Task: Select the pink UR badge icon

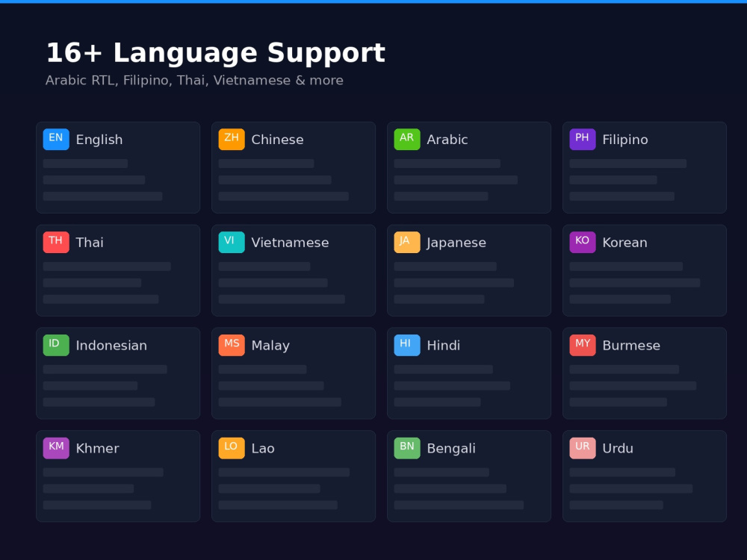Action: [x=583, y=448]
